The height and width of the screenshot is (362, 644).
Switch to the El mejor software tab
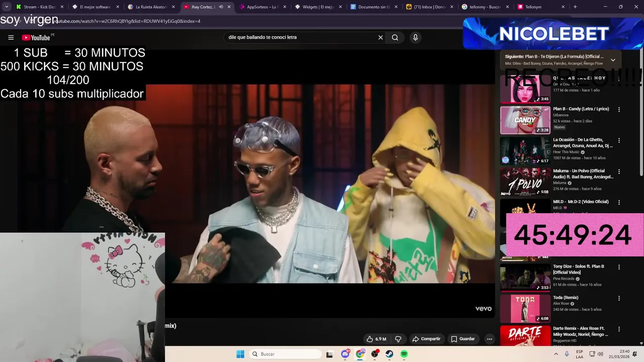tap(95, 7)
